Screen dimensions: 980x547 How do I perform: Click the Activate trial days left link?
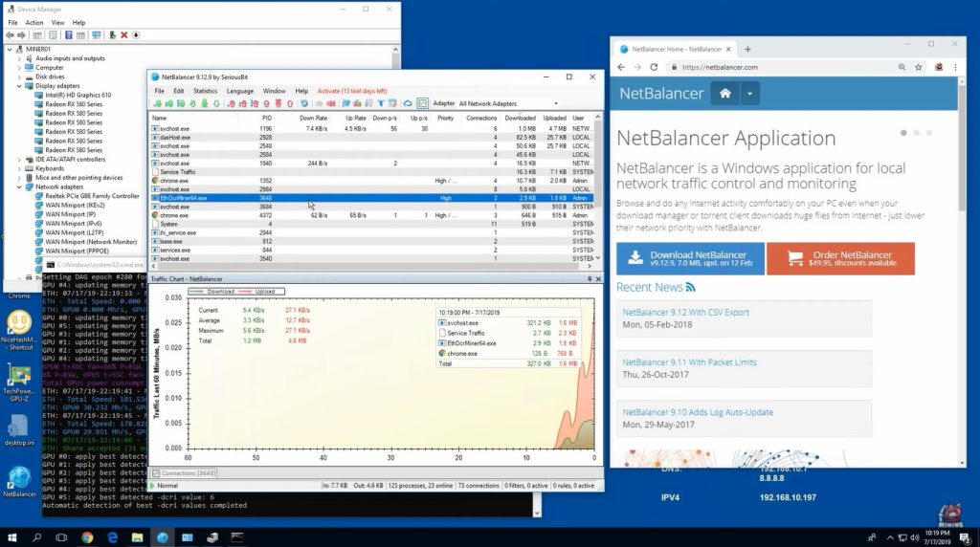(352, 91)
